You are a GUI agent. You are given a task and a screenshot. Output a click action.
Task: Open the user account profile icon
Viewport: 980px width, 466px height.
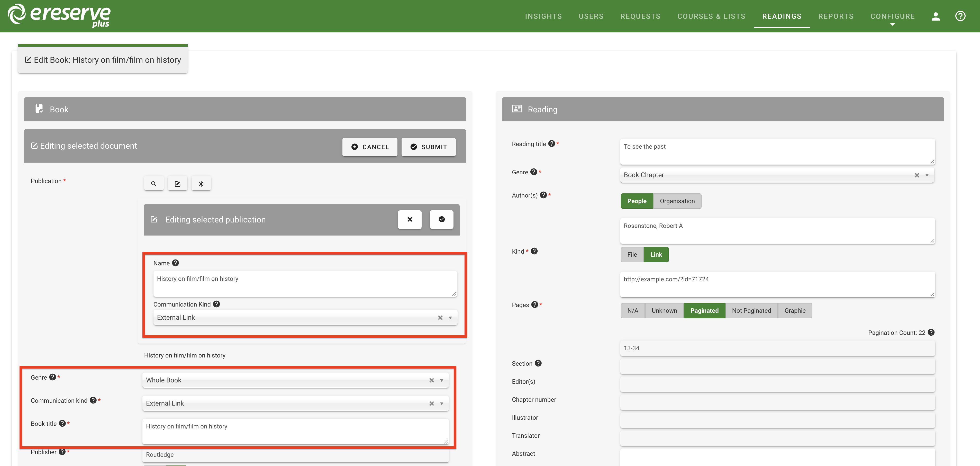(935, 16)
